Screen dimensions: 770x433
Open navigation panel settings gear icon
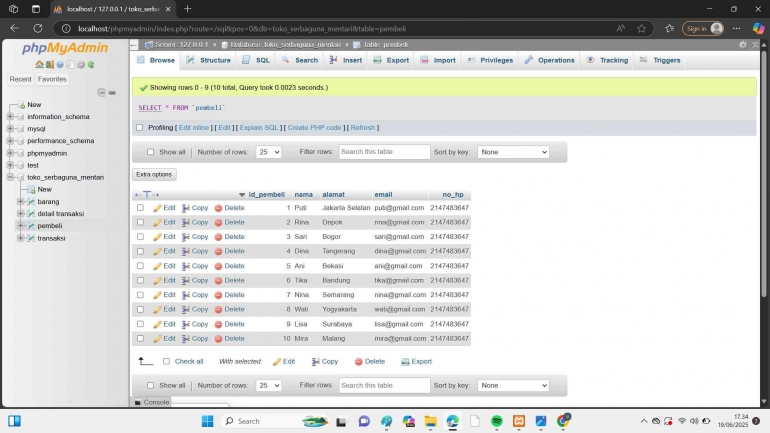[x=81, y=64]
